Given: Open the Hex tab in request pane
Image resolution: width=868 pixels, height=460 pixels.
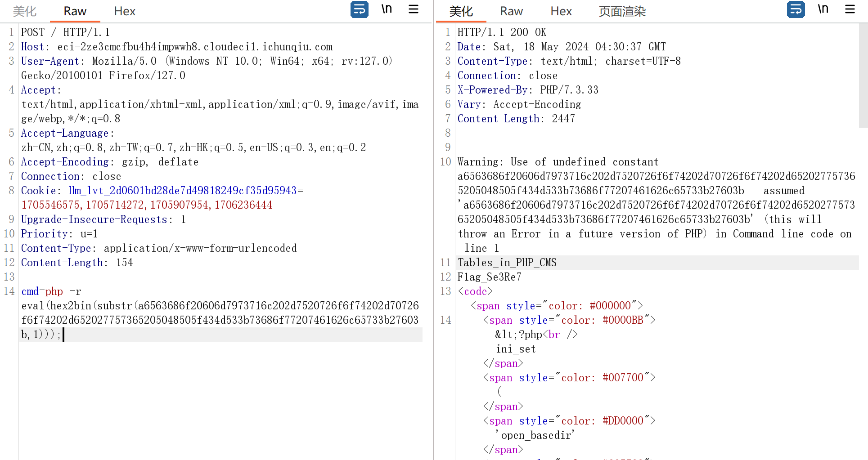Looking at the screenshot, I should pyautogui.click(x=125, y=11).
